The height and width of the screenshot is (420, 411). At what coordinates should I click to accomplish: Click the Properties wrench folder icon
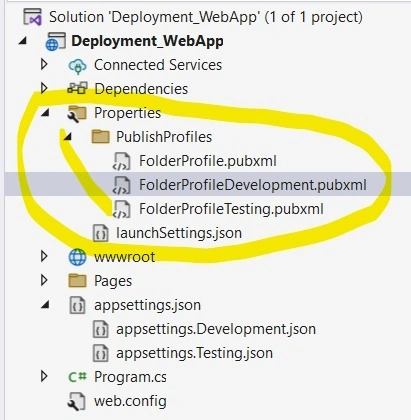coord(77,113)
